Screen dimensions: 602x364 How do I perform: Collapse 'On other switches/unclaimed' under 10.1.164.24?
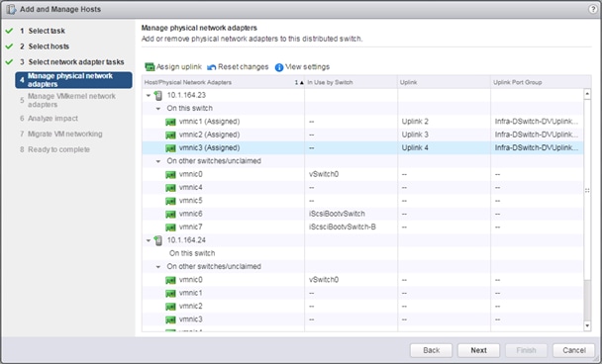158,267
